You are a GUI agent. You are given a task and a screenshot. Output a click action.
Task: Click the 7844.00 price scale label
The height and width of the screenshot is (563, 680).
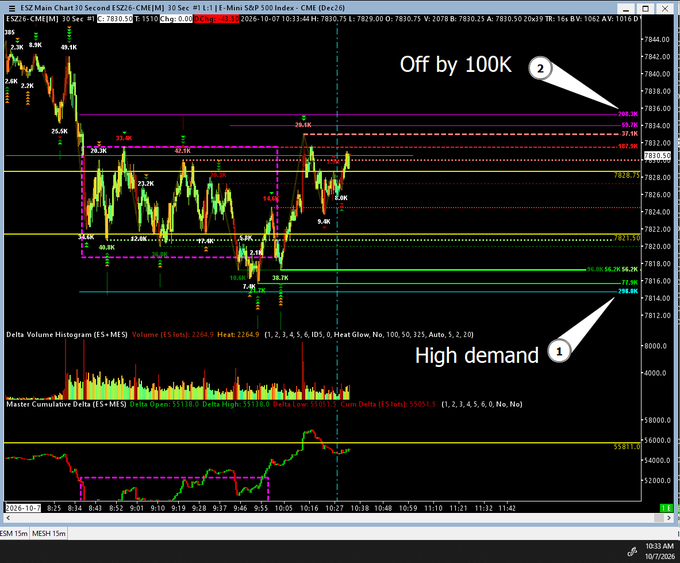(657, 39)
